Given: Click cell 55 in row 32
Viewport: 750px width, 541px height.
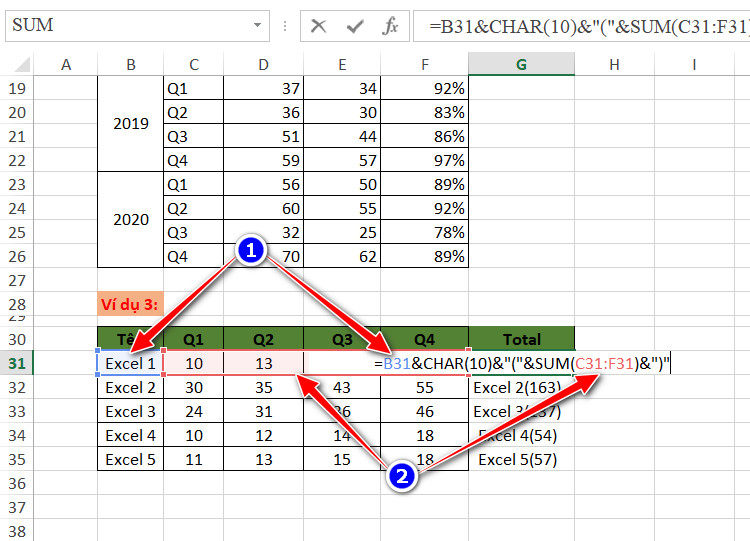Looking at the screenshot, I should [x=425, y=387].
